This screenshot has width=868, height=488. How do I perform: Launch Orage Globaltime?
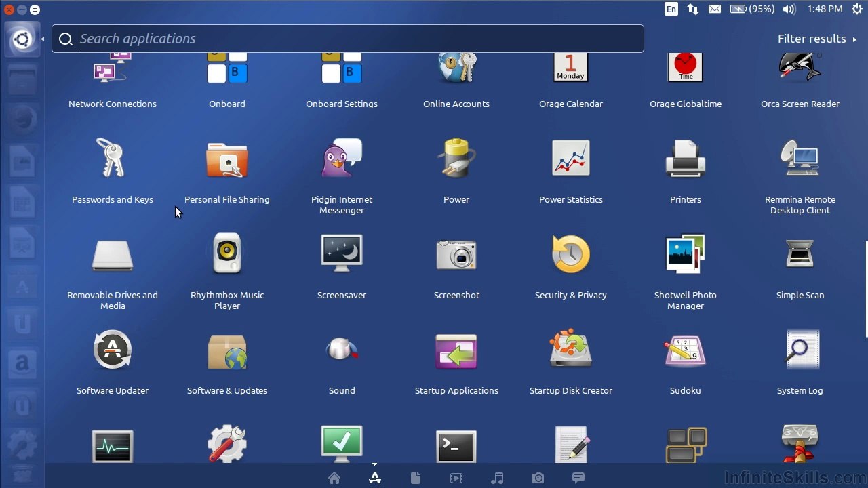tap(686, 80)
